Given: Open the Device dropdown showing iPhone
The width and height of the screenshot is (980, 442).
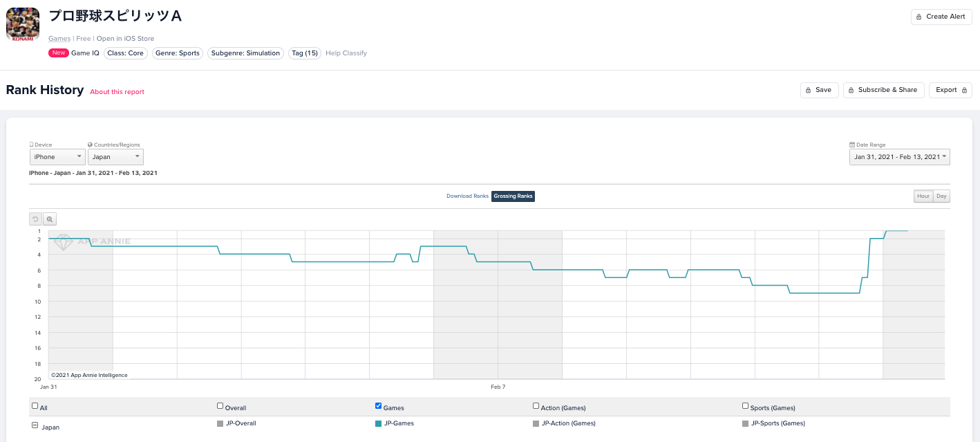Looking at the screenshot, I should coord(57,157).
